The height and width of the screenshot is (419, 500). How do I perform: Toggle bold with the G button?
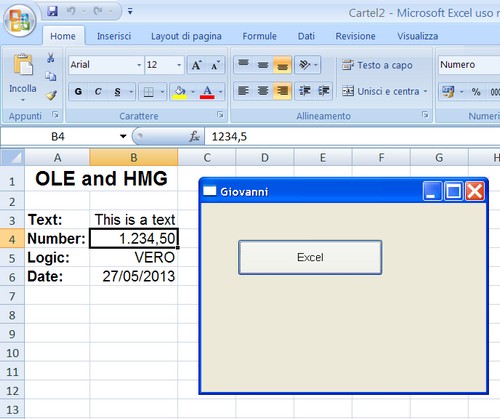(x=78, y=91)
